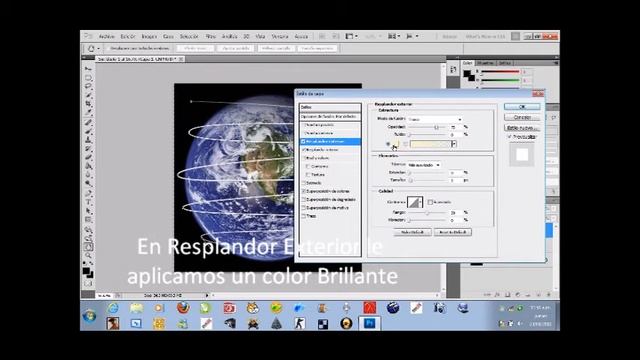Click the glow color swatch
The height and width of the screenshot is (360, 640).
point(395,144)
